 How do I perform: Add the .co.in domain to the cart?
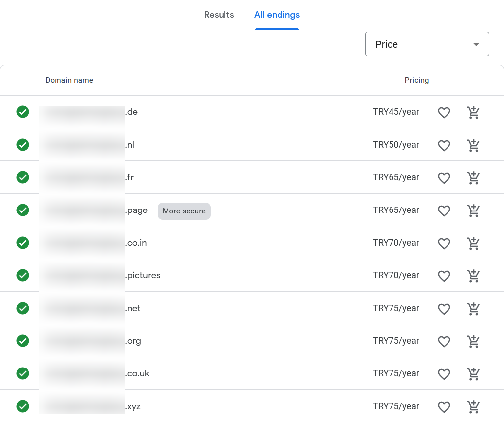473,243
